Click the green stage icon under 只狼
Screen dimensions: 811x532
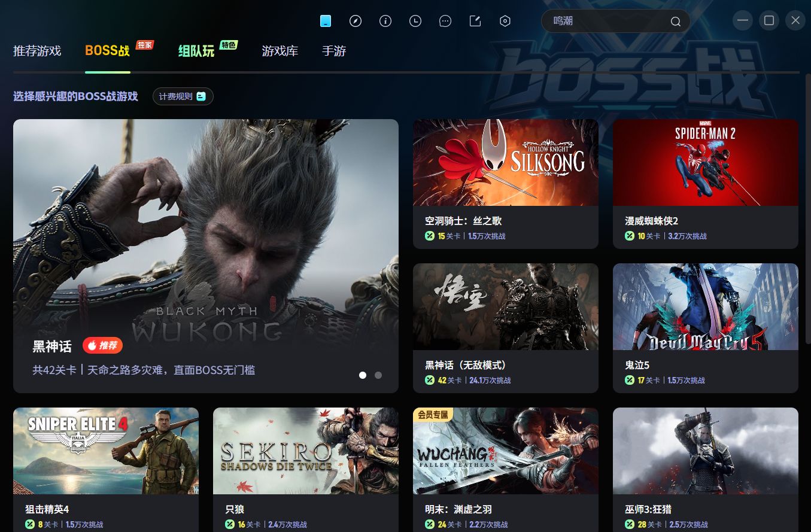point(230,524)
